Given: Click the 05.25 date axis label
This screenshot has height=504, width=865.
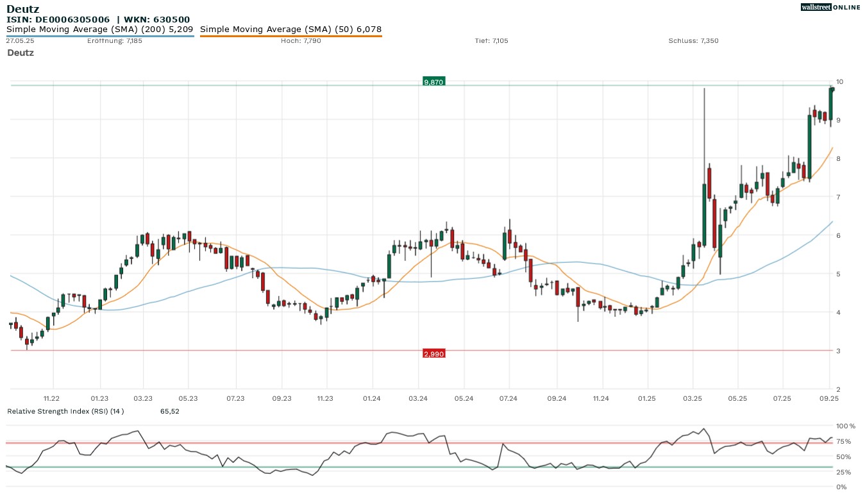Looking at the screenshot, I should 737,398.
